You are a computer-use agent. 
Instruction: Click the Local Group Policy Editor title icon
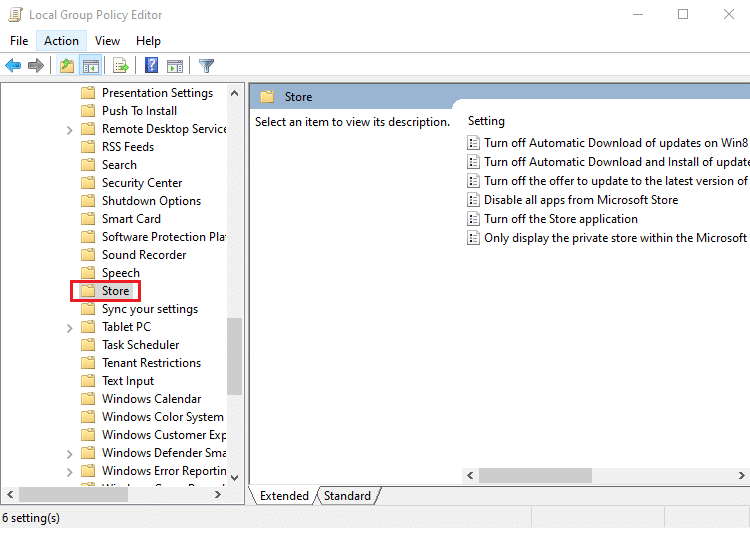[15, 14]
